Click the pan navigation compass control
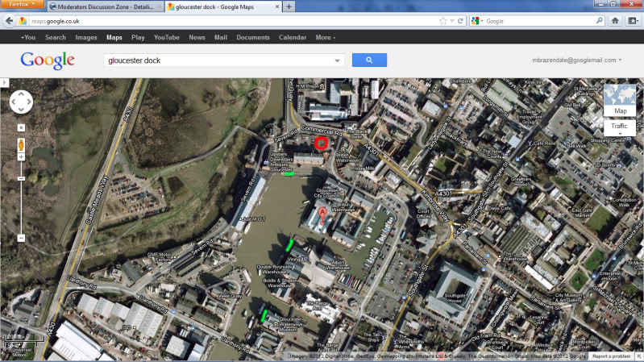644x362 pixels. click(21, 102)
